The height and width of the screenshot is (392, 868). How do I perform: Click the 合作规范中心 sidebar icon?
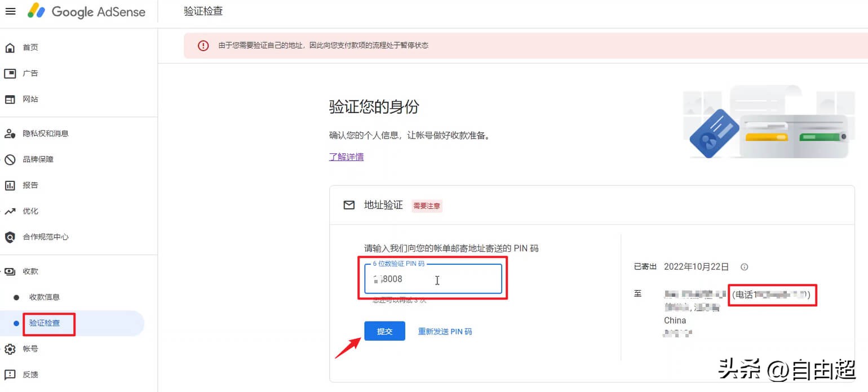pos(48,237)
